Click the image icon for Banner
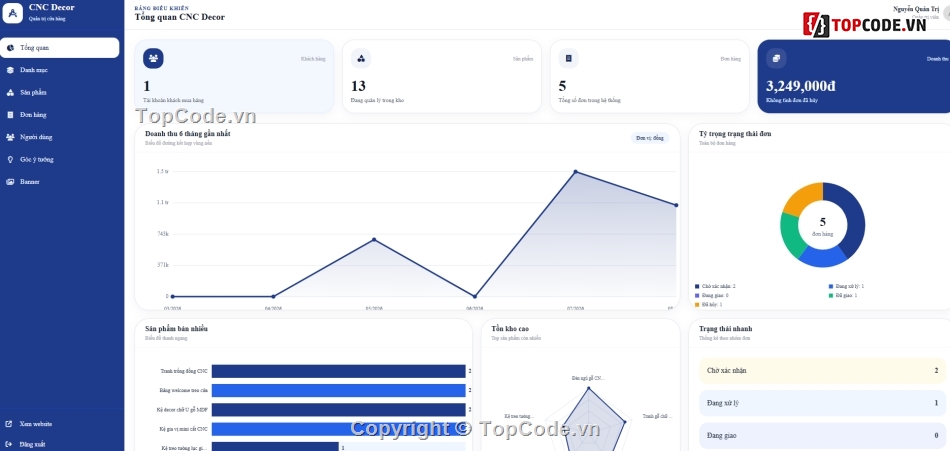The height and width of the screenshot is (451, 950). click(x=10, y=182)
